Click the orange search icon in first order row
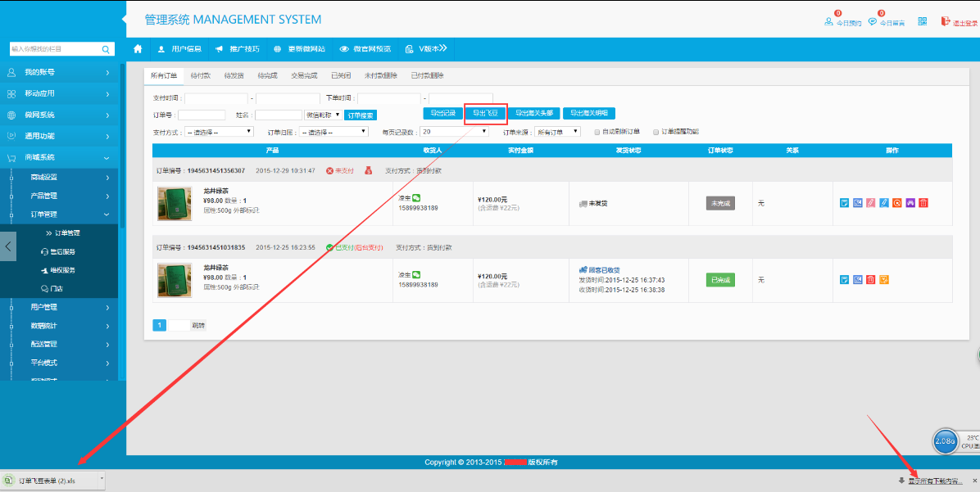The width and height of the screenshot is (980, 492). click(x=896, y=203)
